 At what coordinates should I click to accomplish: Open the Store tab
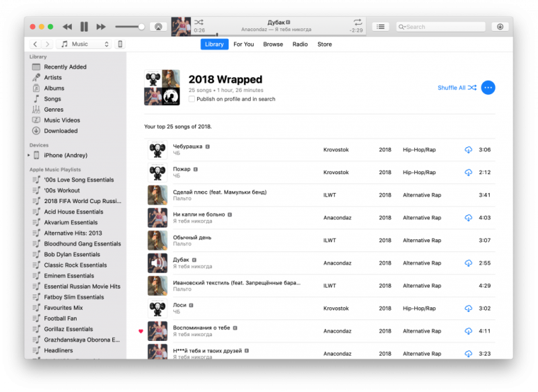click(x=325, y=44)
